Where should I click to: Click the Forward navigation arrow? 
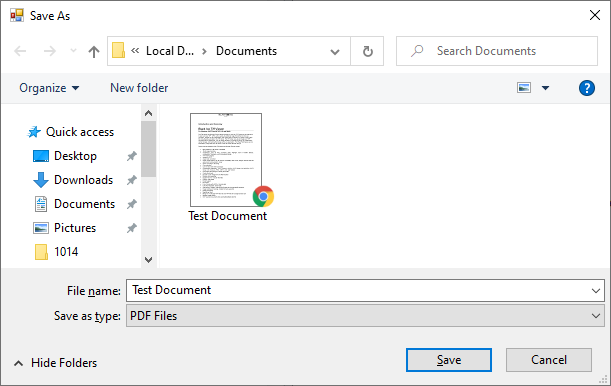click(49, 51)
